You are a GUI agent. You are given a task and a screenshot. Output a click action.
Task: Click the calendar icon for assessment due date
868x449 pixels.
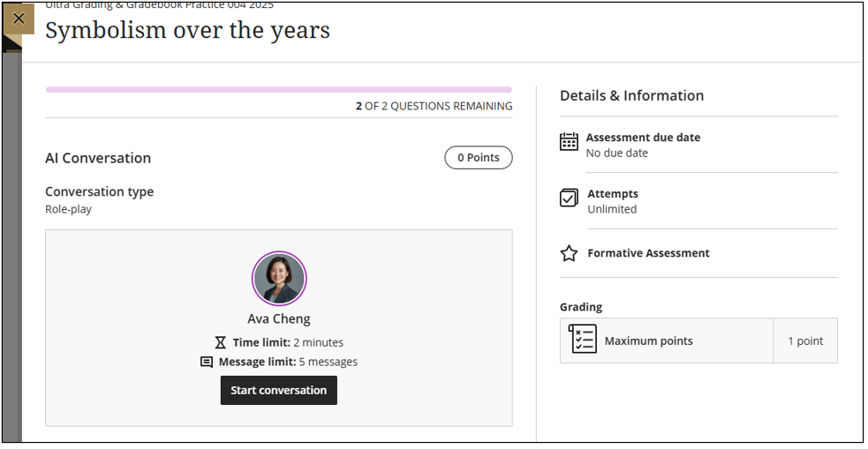tap(569, 141)
